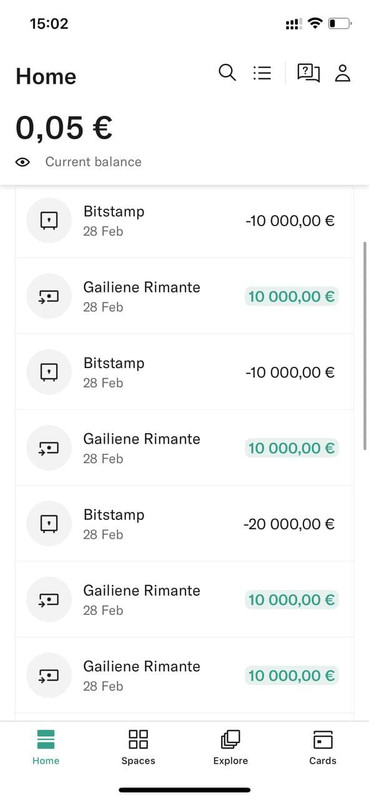Open the profile person icon
This screenshot has width=369, height=800.
[342, 73]
